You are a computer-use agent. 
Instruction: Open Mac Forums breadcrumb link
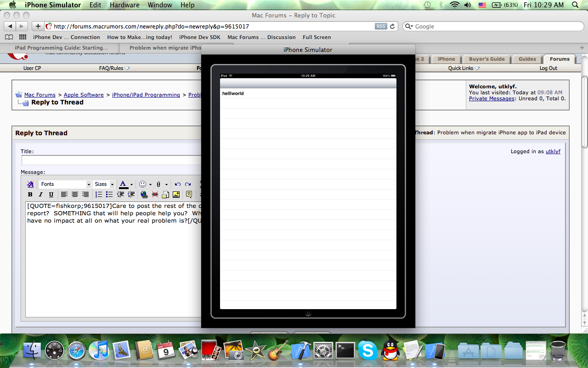tap(40, 95)
